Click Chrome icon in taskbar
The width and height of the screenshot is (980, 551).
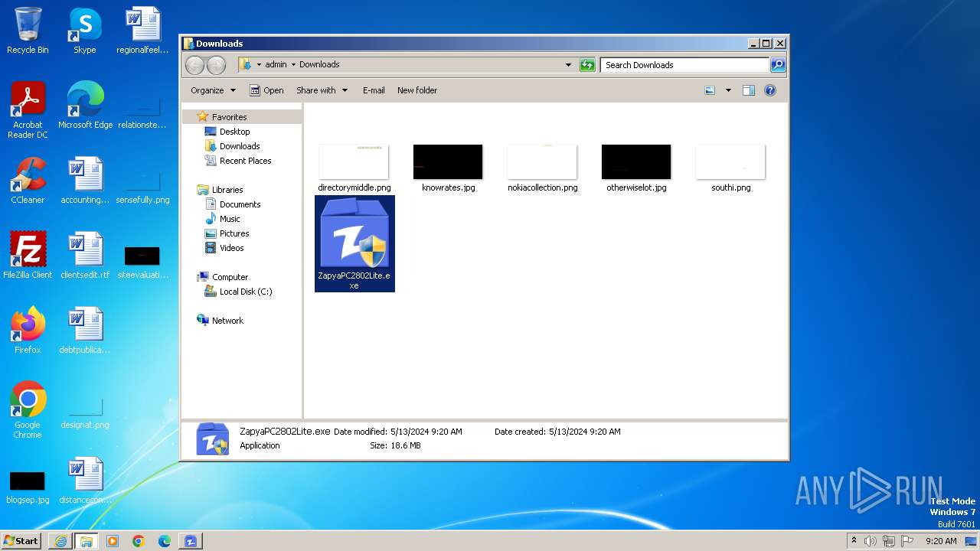coord(139,541)
